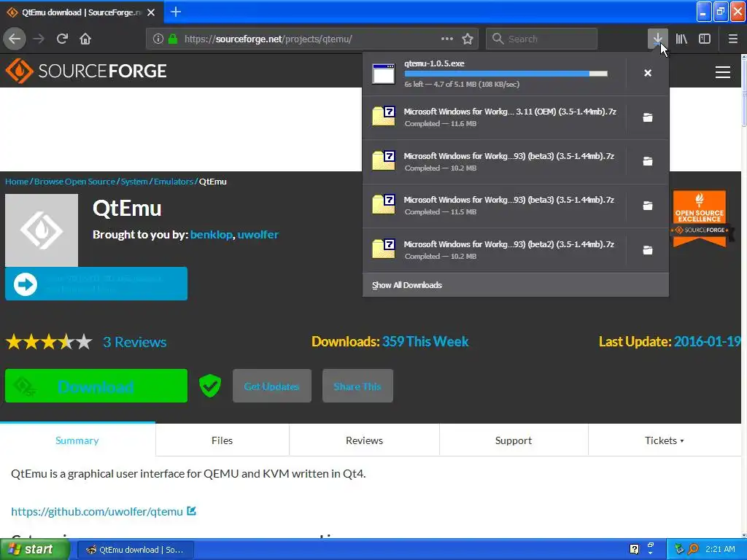Viewport: 747px width, 560px height.
Task: Click the help question tray icon
Action: (x=634, y=549)
